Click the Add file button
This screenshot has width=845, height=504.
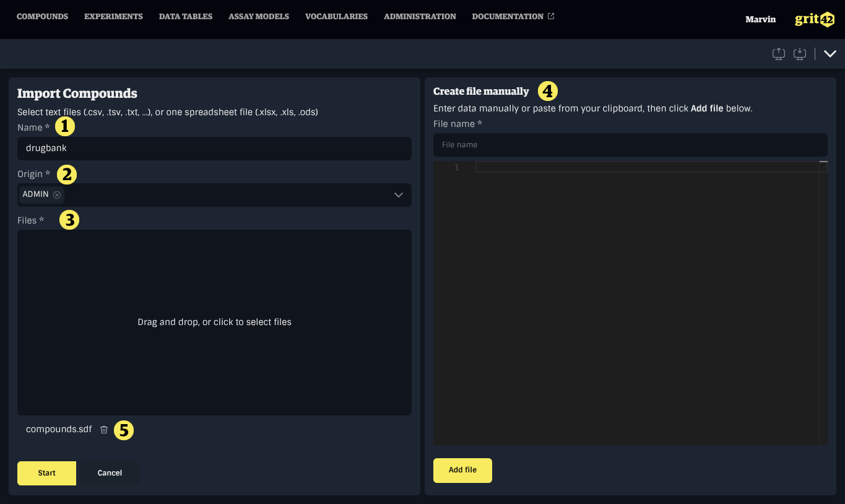point(462,471)
